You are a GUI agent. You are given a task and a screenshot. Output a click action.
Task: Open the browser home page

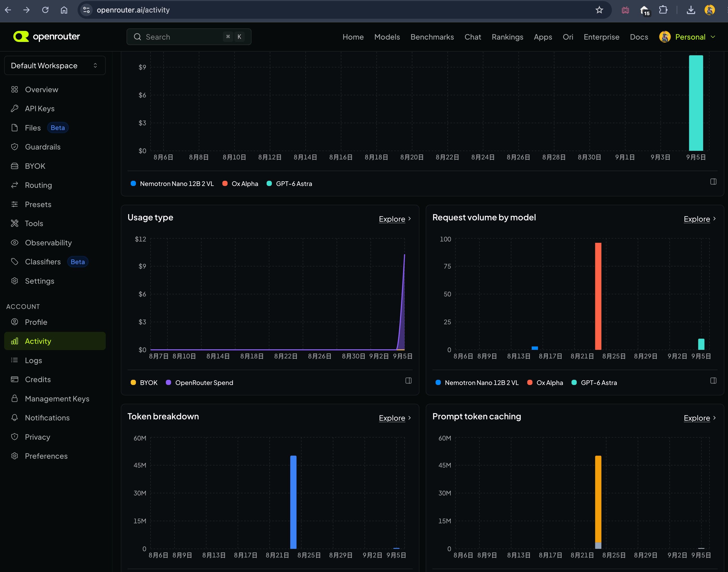(64, 10)
